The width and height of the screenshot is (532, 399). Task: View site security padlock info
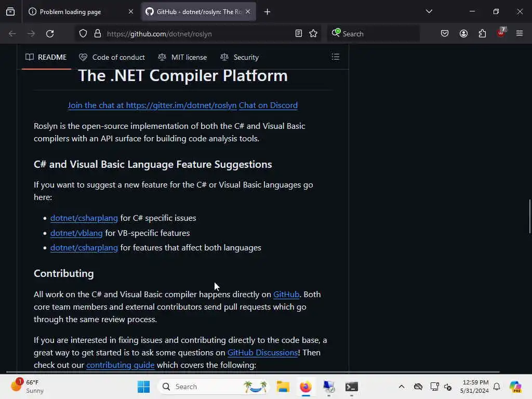tap(98, 34)
